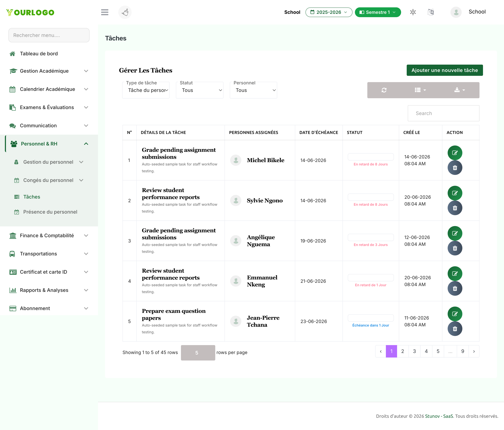Toggle the light/dark theme sun icon
Viewport: 504px width, 430px height.
413,12
